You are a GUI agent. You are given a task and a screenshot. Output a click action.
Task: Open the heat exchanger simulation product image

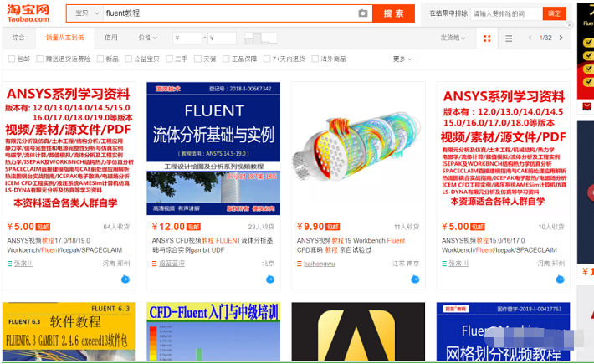tap(358, 148)
